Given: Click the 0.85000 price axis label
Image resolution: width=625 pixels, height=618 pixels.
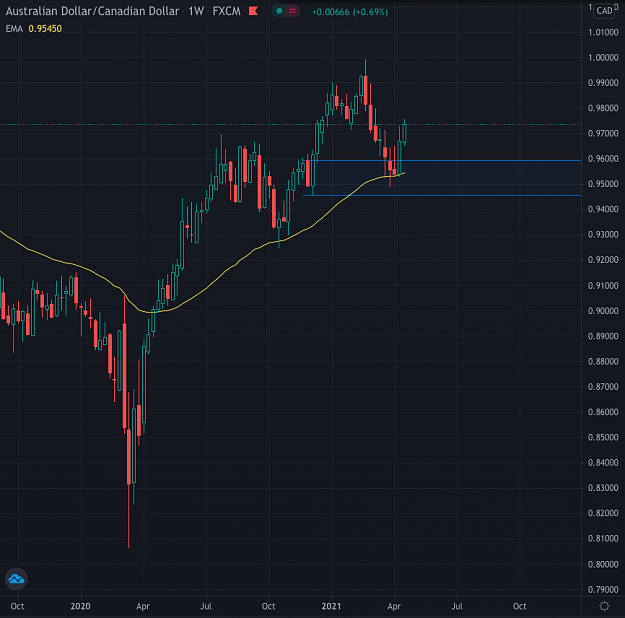Looking at the screenshot, I should point(603,437).
